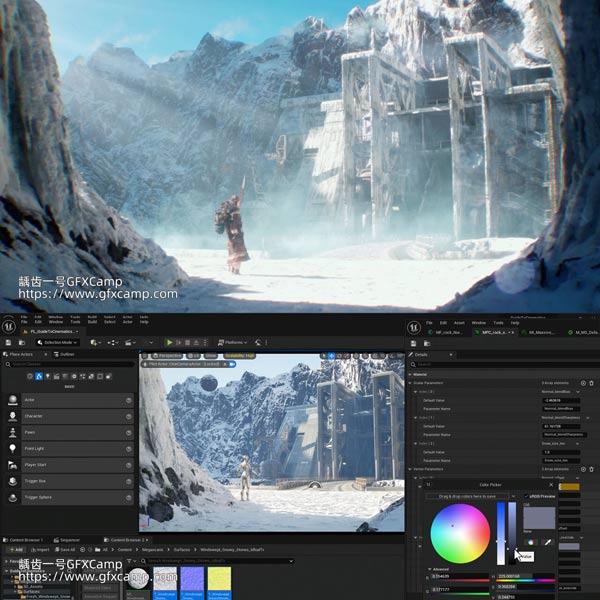Image resolution: width=600 pixels, height=600 pixels.
Task: Open the Window menu in main editor
Action: [x=55, y=322]
